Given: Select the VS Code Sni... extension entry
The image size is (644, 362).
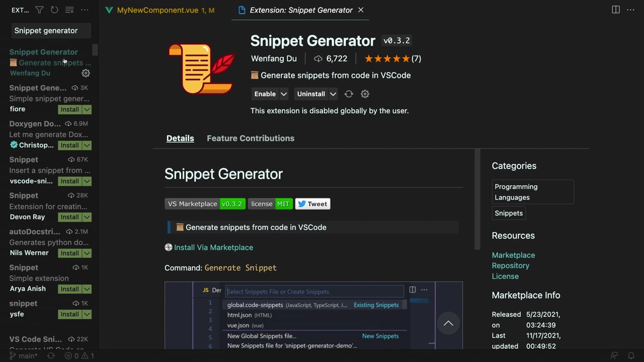Looking at the screenshot, I should [49, 341].
